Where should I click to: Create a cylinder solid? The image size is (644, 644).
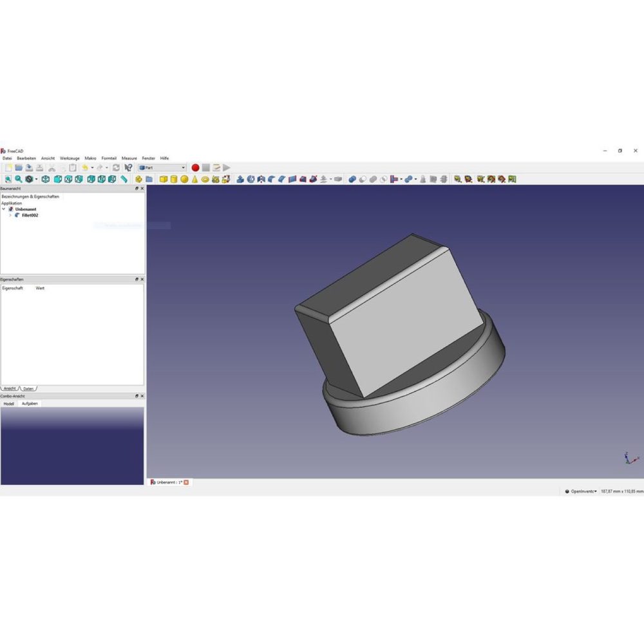pos(174,179)
